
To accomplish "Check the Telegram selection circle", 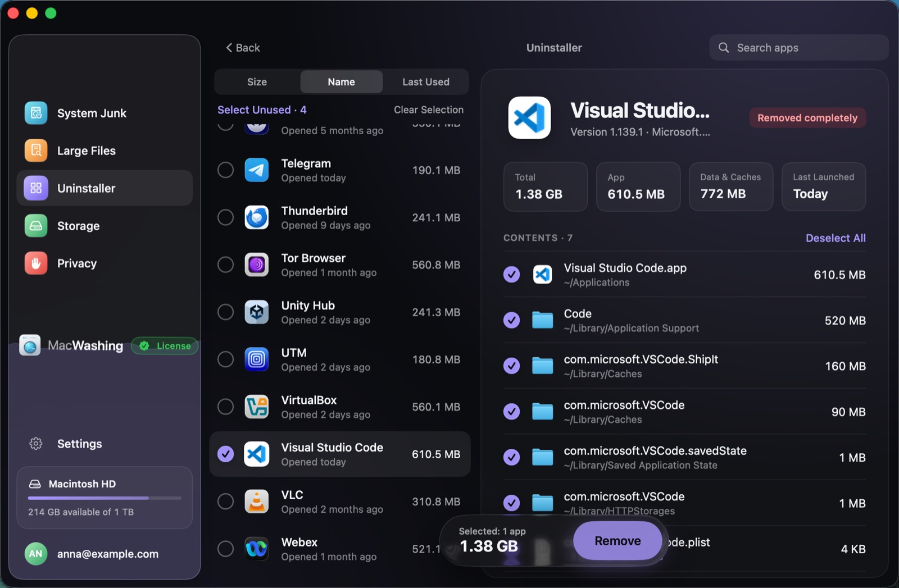I will point(225,170).
